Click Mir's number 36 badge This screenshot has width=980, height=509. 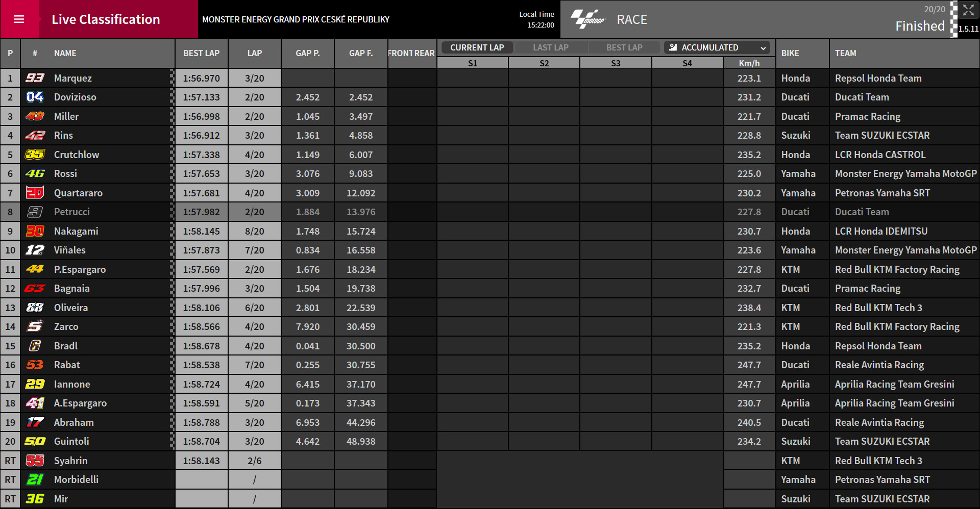(x=35, y=499)
